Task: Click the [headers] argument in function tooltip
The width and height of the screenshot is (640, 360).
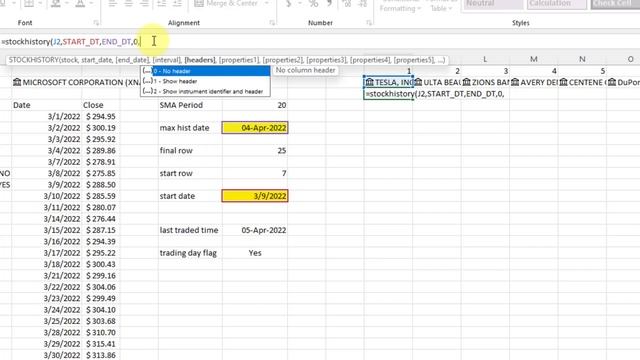Action: coord(200,60)
